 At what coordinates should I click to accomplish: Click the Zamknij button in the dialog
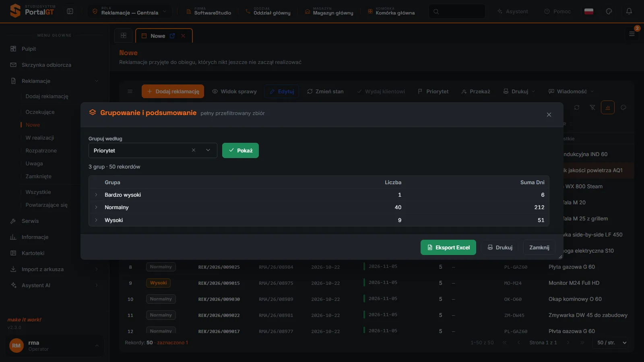(x=539, y=247)
